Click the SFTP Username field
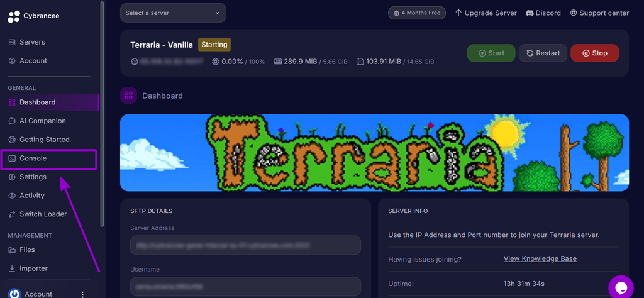The image size is (644, 298). point(246,287)
